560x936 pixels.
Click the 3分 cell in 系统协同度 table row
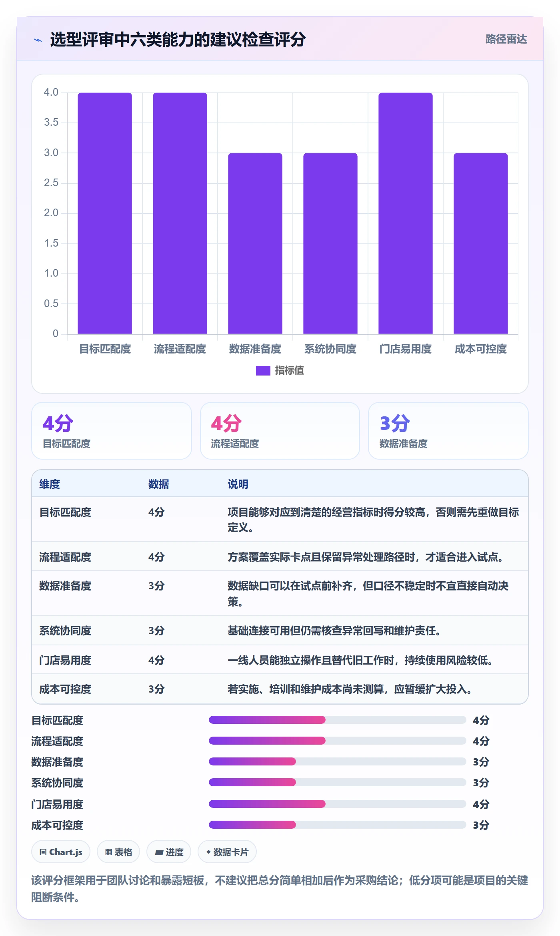(x=156, y=631)
